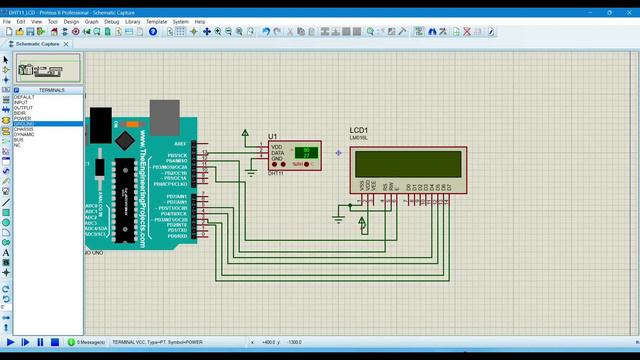Click the Zoom In magnifier icon
The width and height of the screenshot is (640, 360).
point(218,31)
